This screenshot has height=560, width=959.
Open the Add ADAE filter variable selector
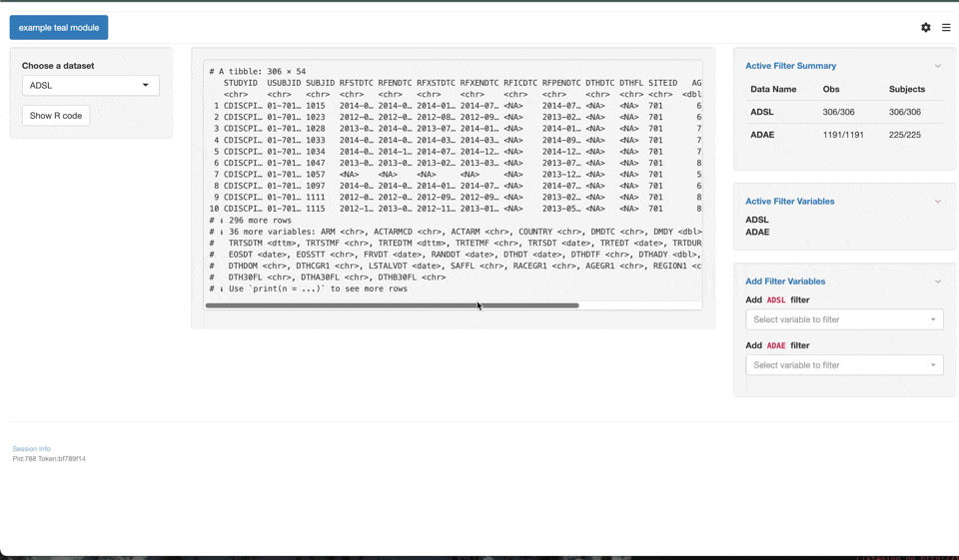tap(844, 365)
